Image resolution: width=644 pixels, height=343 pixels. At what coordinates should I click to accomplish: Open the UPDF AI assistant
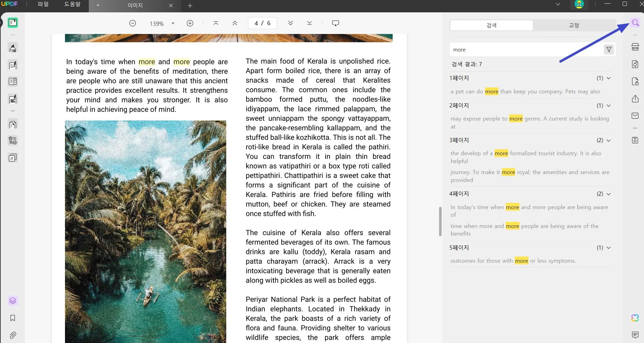(635, 318)
